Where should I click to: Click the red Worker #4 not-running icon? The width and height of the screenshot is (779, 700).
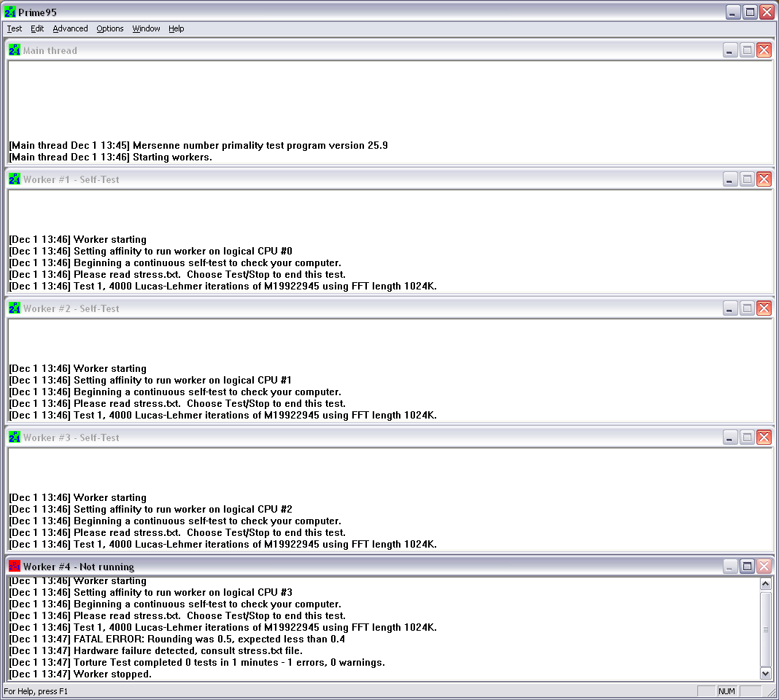tap(15, 567)
